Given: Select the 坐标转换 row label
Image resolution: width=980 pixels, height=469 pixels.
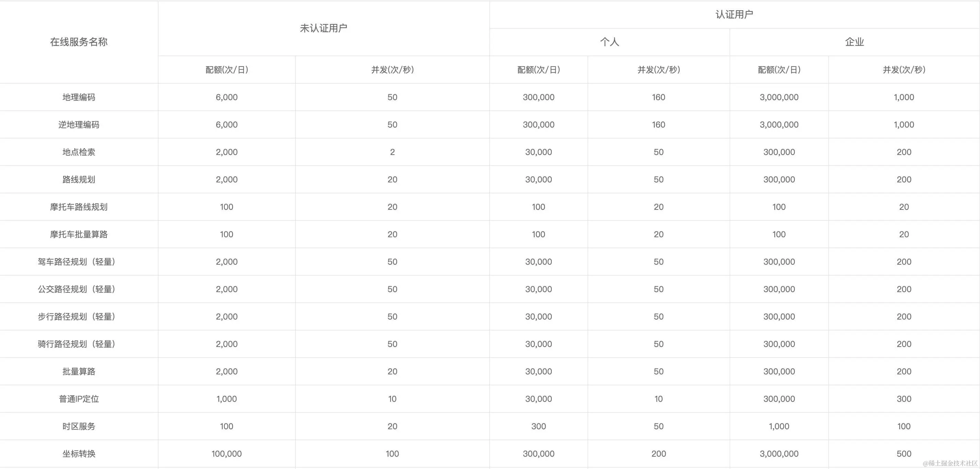Looking at the screenshot, I should [78, 454].
